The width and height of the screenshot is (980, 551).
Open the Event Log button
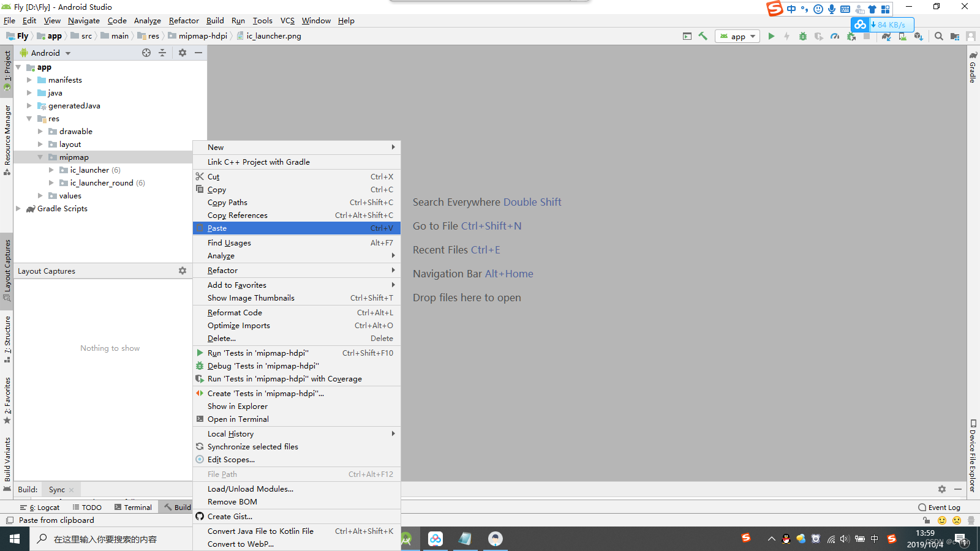click(939, 507)
